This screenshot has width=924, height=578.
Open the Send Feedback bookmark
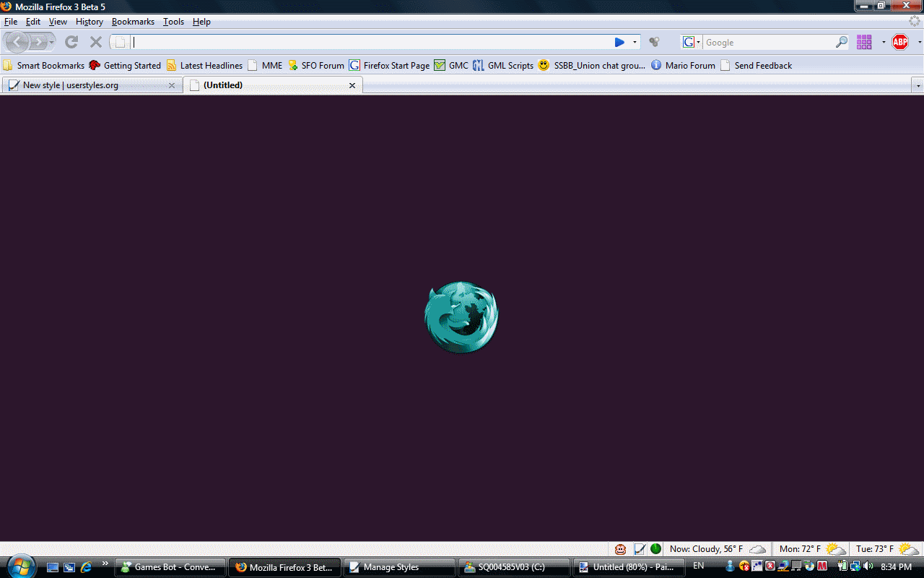tap(756, 65)
